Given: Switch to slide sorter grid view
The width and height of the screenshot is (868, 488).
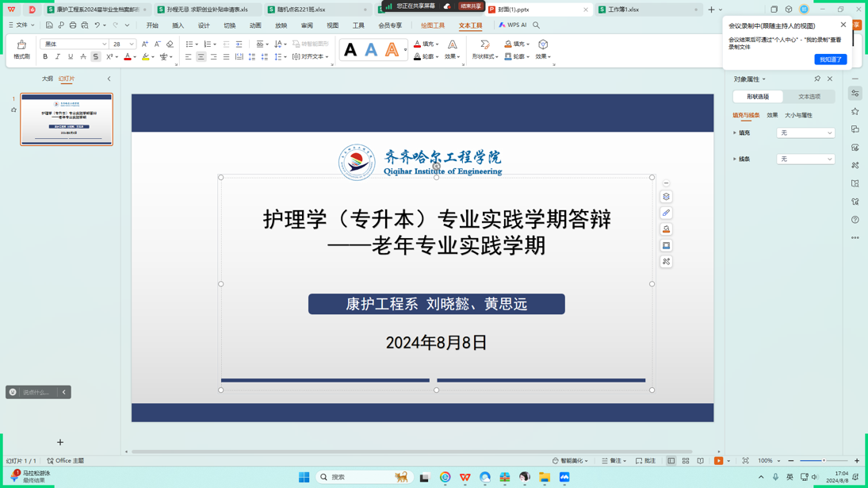Looking at the screenshot, I should click(x=686, y=461).
